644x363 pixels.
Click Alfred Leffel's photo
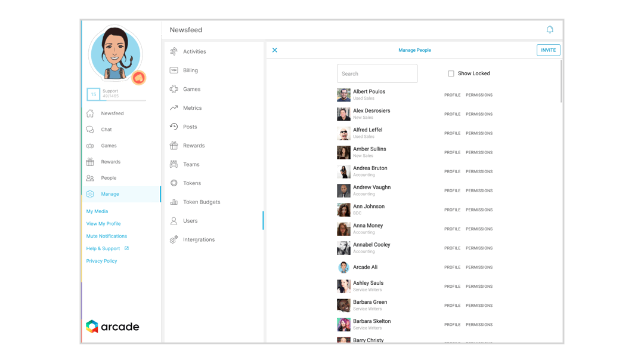click(x=344, y=133)
